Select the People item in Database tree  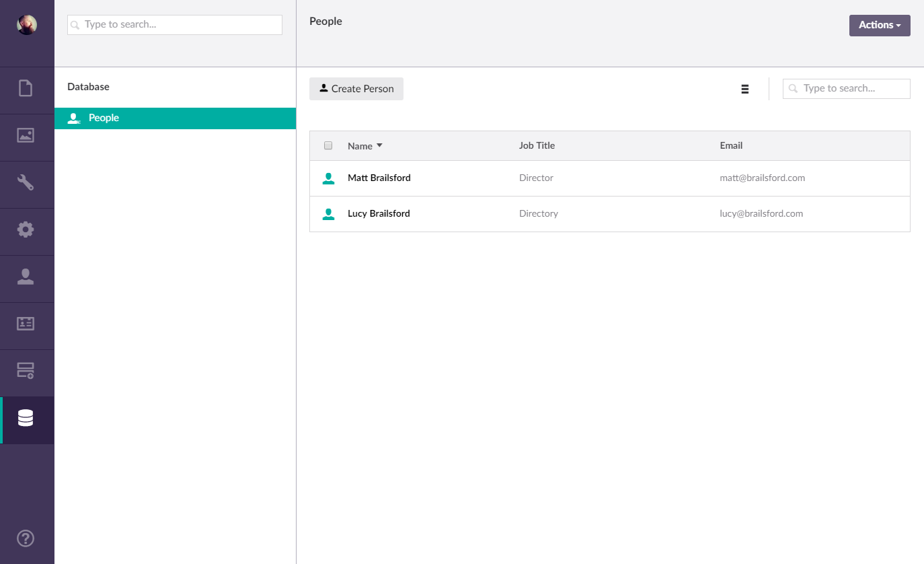175,118
